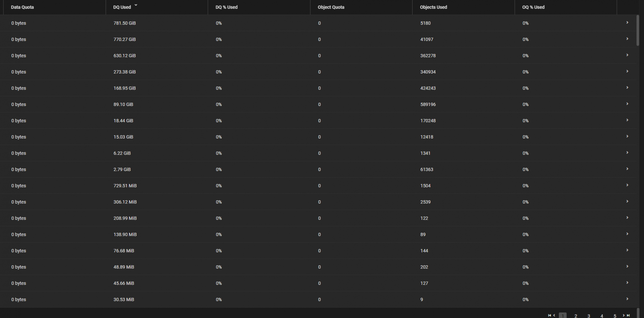The height and width of the screenshot is (318, 644).
Task: Sort by Object Quota column
Action: click(331, 7)
